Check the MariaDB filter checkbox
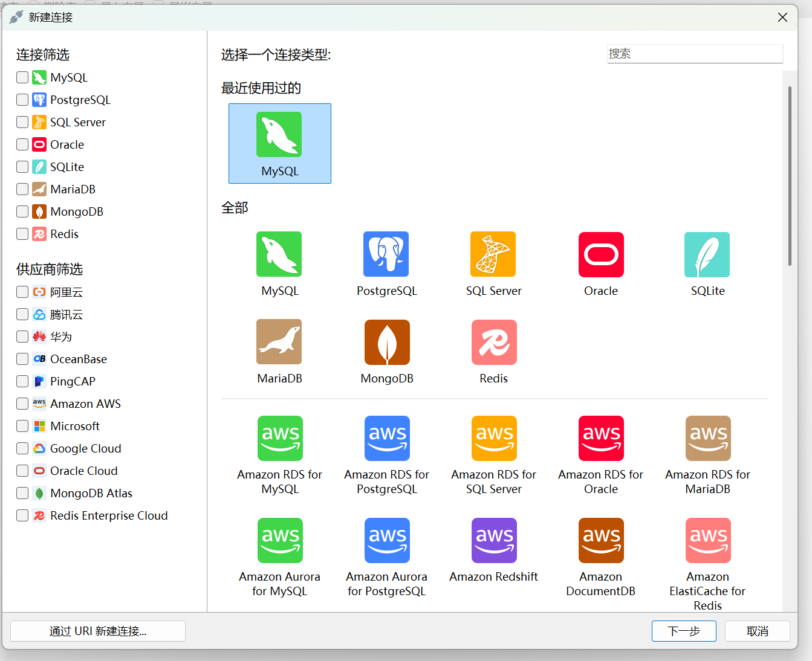The image size is (812, 661). [22, 189]
